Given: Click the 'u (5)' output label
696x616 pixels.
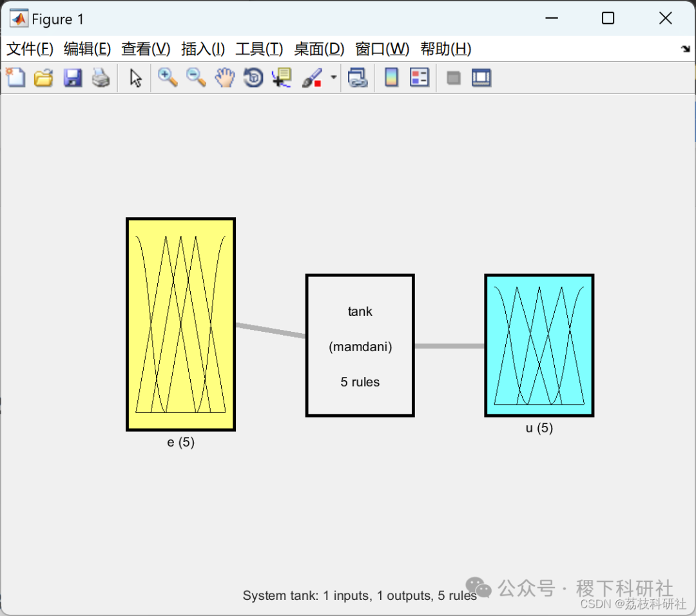Looking at the screenshot, I should pyautogui.click(x=539, y=428).
